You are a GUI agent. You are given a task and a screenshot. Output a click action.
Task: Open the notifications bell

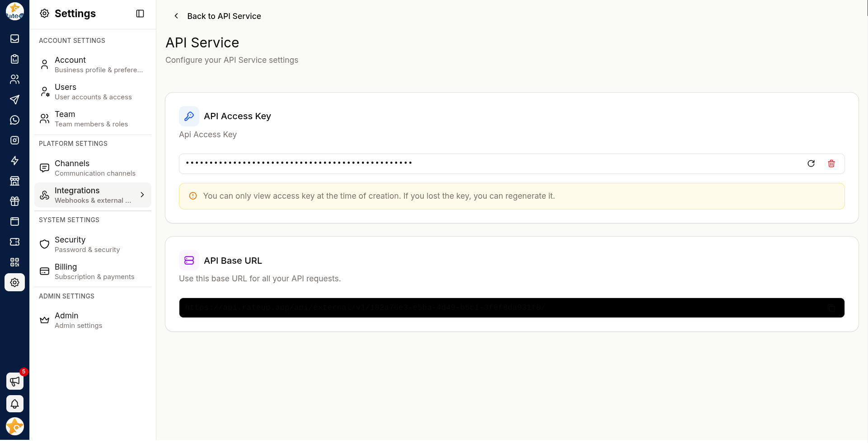[x=15, y=404]
